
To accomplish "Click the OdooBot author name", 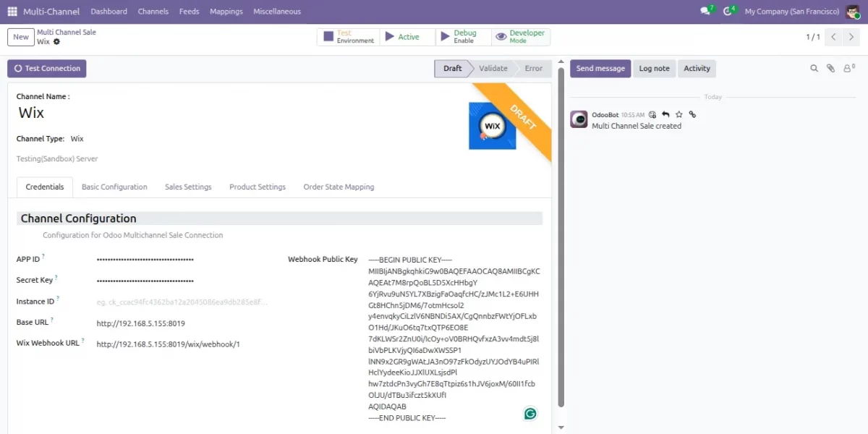I will click(x=605, y=114).
